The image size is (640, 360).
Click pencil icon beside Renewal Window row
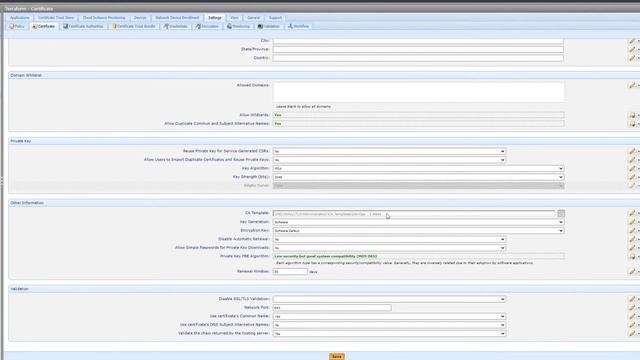(632, 271)
